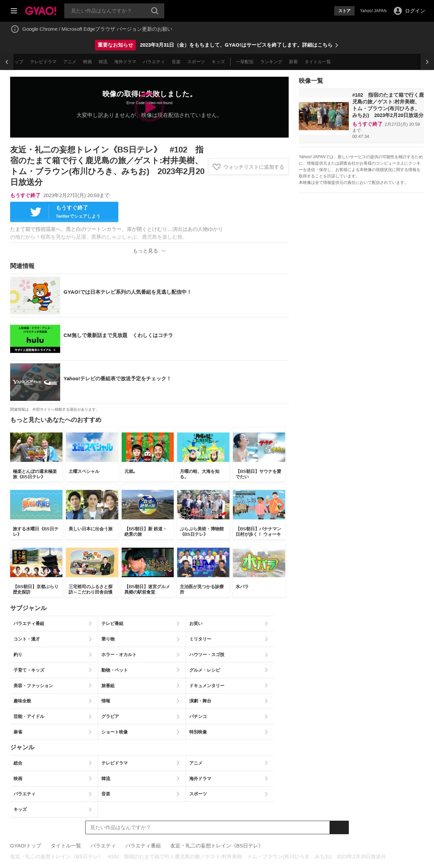The height and width of the screenshot is (868, 434).
Task: Select 韓流 in category bar
Action: (103, 62)
